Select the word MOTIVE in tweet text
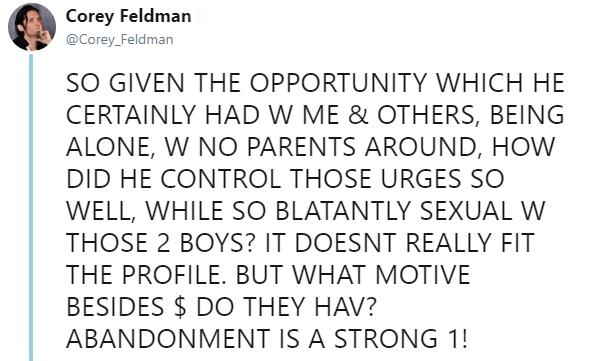The width and height of the screenshot is (598, 361). click(423, 275)
